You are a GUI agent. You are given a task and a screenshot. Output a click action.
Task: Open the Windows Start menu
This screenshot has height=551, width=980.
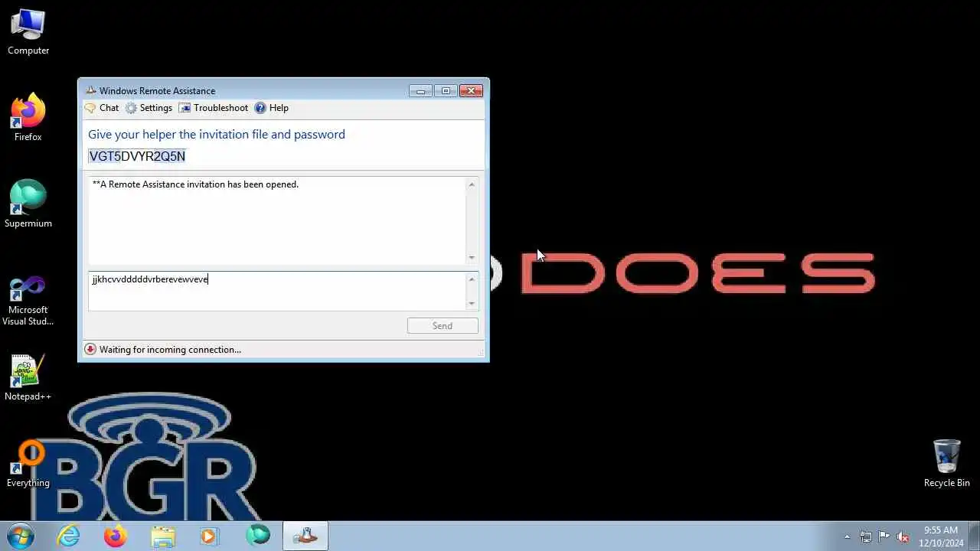(x=20, y=536)
